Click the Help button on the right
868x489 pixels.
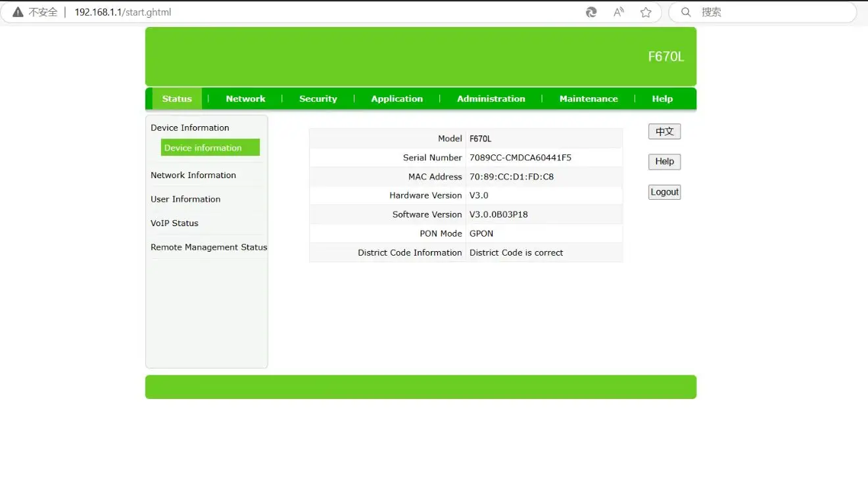point(664,162)
